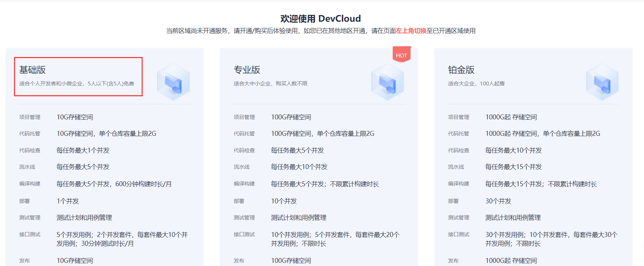Click 部署 label in 专业版 card
This screenshot has width=644, height=266.
tap(239, 201)
